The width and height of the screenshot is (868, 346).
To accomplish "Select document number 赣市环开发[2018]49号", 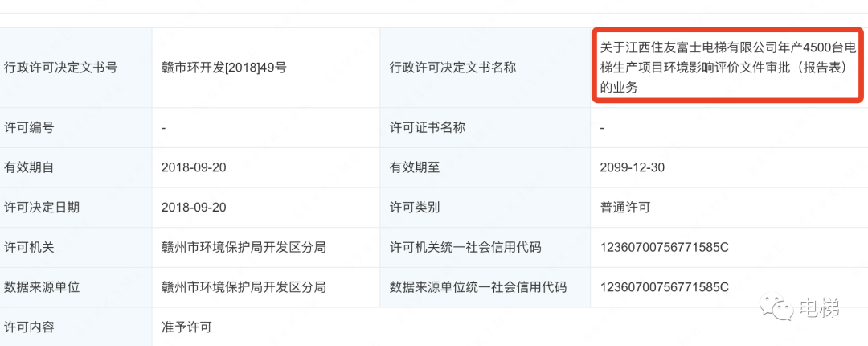I will (x=223, y=68).
